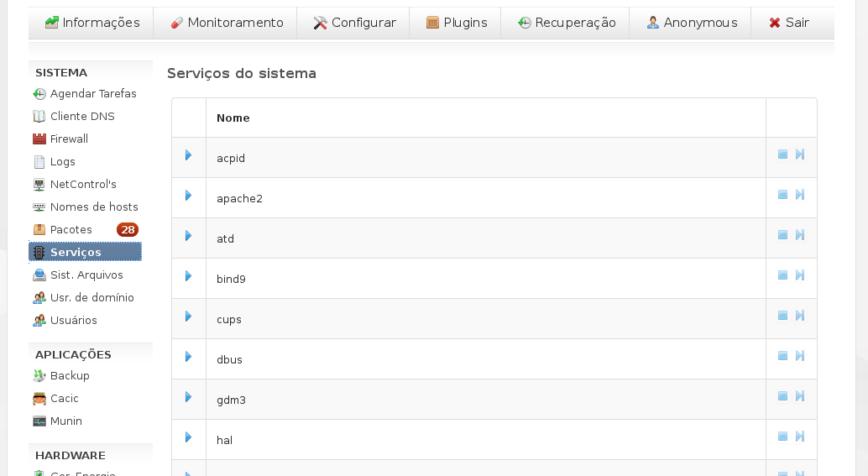The width and height of the screenshot is (868, 476).
Task: Select the apache2 service name
Action: [x=240, y=199]
